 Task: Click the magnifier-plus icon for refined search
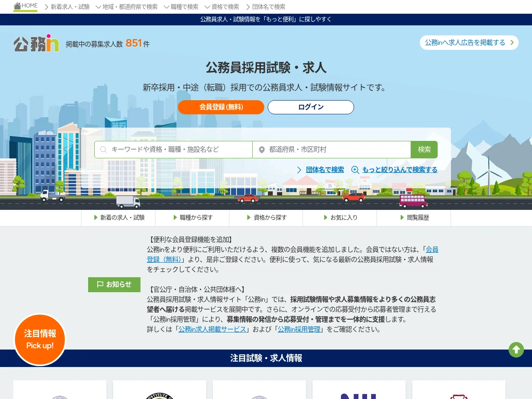[355, 170]
